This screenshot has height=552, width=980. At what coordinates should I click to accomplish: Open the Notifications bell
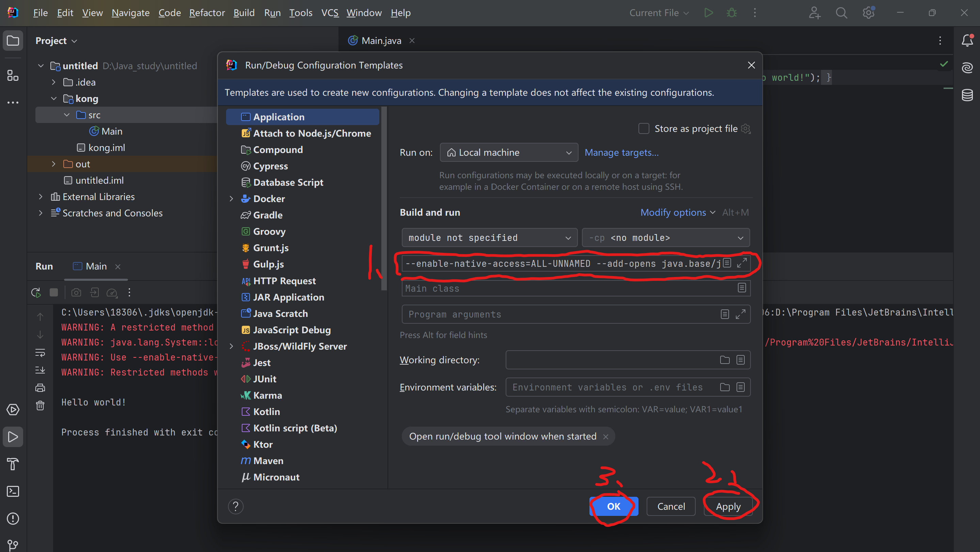pyautogui.click(x=967, y=40)
